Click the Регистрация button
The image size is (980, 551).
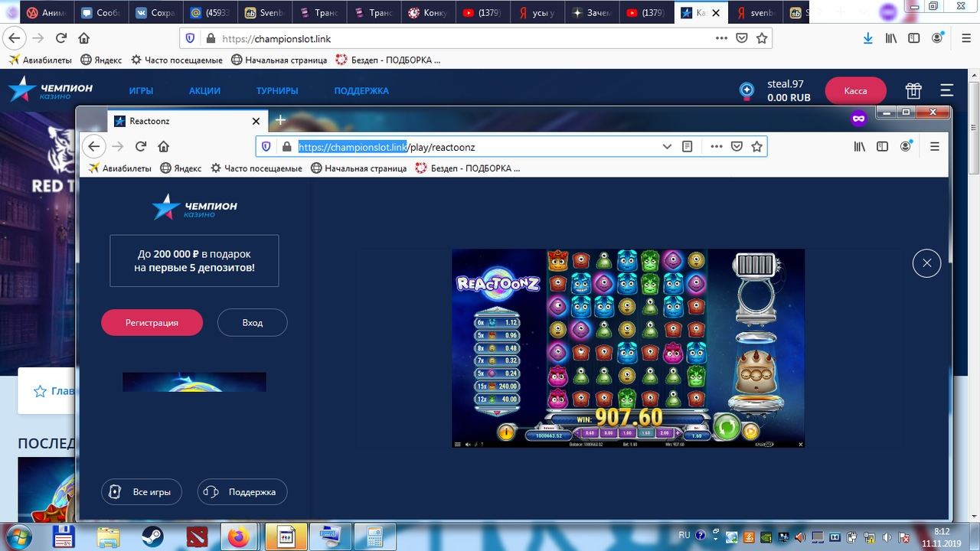(x=152, y=323)
